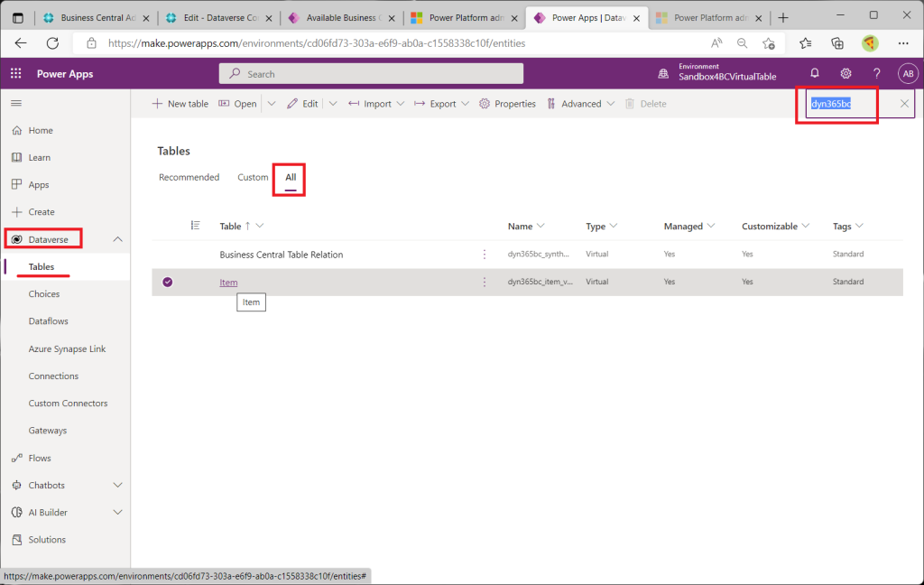Screen dimensions: 924x585
Task: Switch to Edit - Dataverse browser tab
Action: pyautogui.click(x=219, y=18)
